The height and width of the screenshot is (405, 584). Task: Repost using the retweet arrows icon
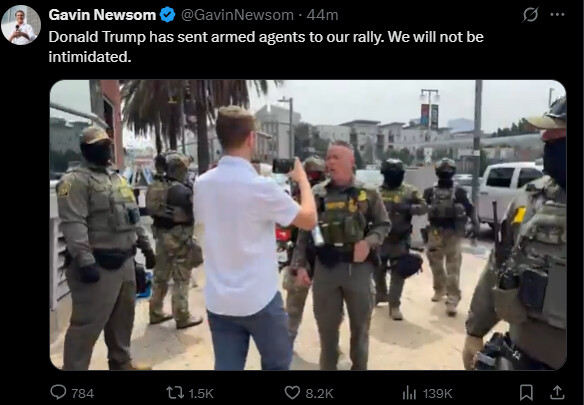coord(175,393)
